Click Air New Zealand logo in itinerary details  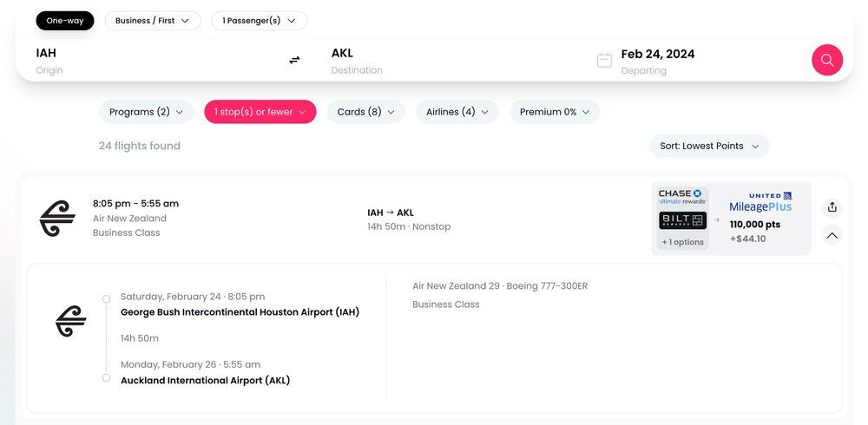coord(71,322)
